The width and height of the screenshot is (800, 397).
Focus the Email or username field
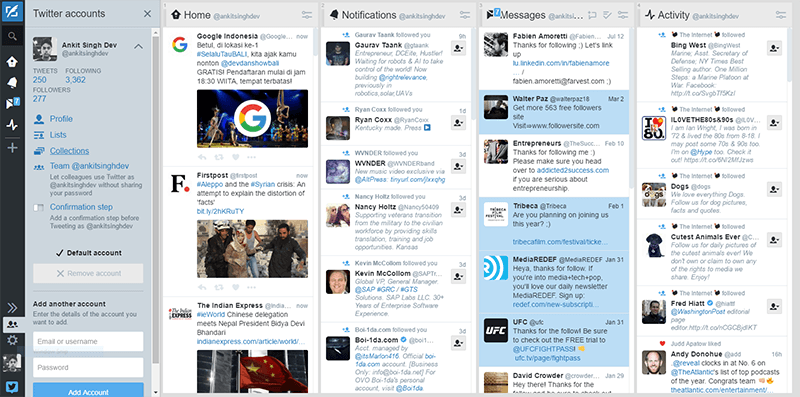88,341
